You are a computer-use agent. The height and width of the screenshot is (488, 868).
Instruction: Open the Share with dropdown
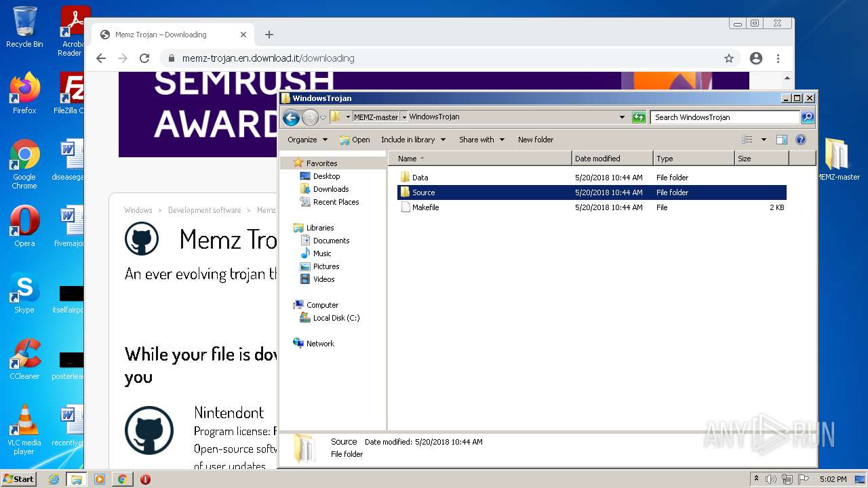pyautogui.click(x=481, y=140)
